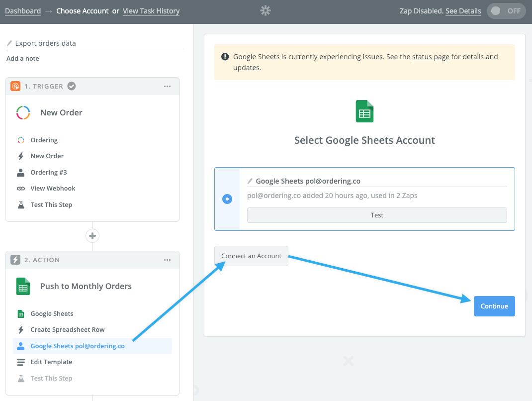The image size is (532, 401).
Task: Click the 'added 20 hours ago, used in 2 Zaps' text
Action: point(360,196)
